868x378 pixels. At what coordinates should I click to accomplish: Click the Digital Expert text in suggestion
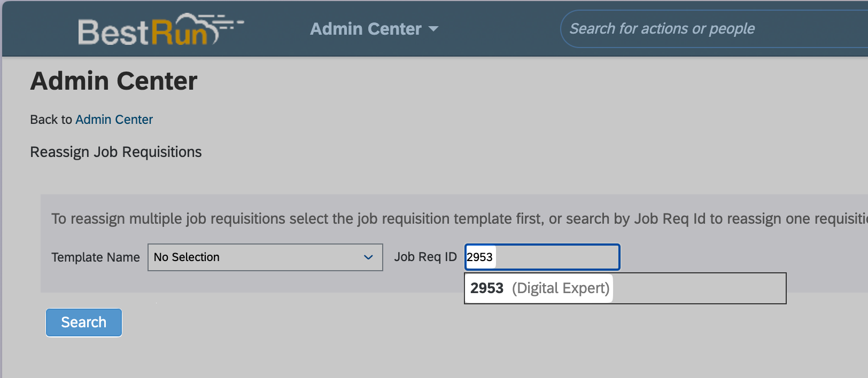pyautogui.click(x=560, y=288)
